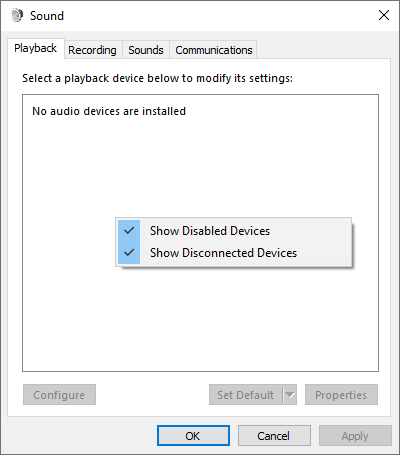Click the Sound speaker icon in title bar

[17, 15]
